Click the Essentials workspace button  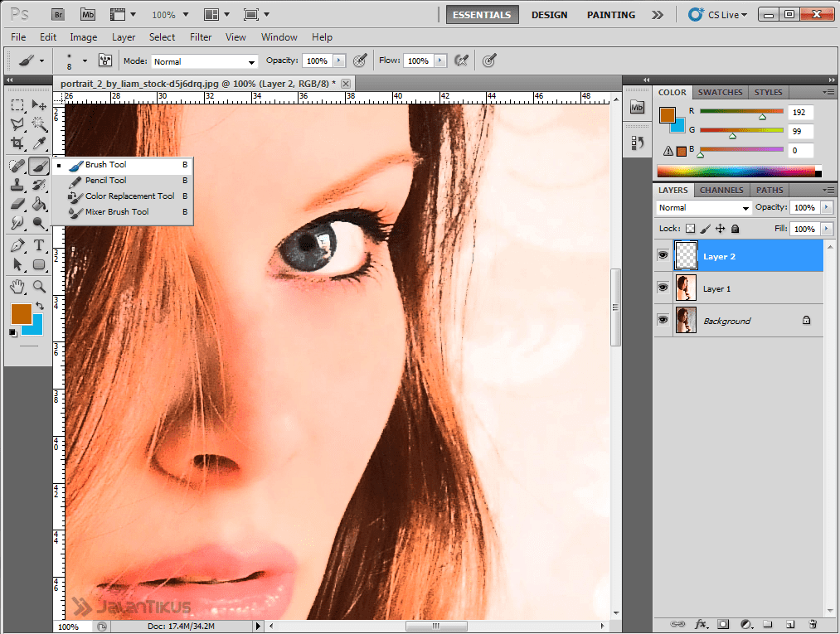482,14
